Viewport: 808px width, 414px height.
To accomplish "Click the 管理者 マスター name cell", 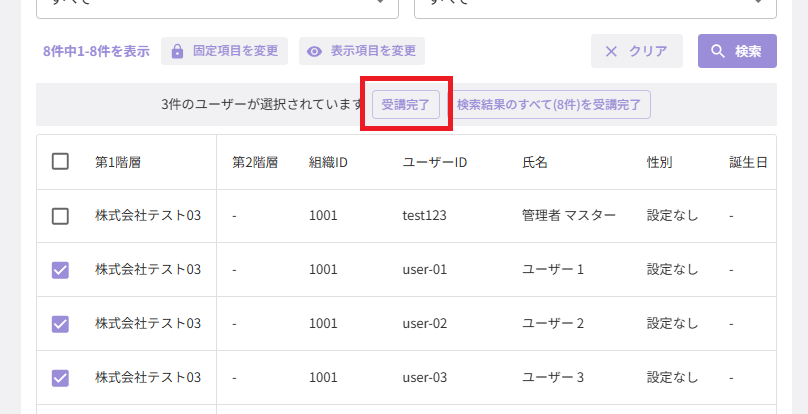I will coord(569,216).
